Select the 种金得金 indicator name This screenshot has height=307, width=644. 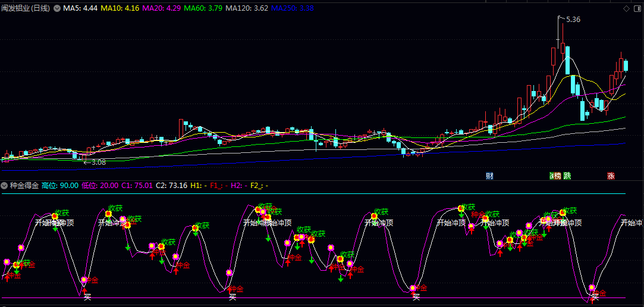coord(24,186)
